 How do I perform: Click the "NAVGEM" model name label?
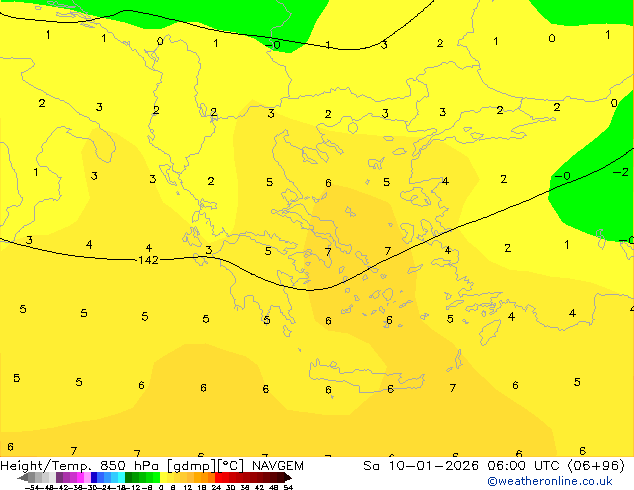pos(277,466)
